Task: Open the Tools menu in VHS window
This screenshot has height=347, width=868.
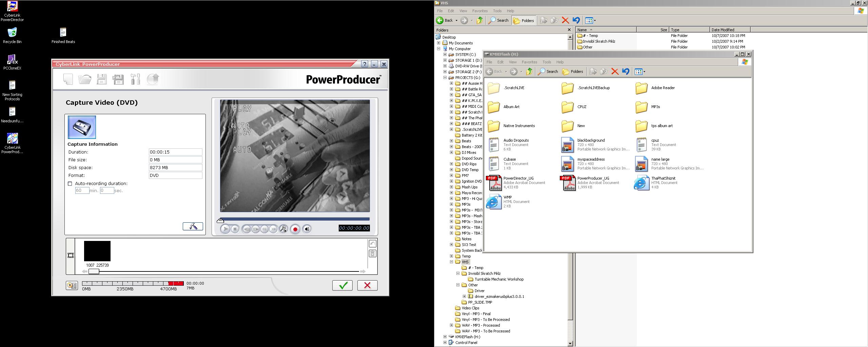Action: [x=497, y=11]
